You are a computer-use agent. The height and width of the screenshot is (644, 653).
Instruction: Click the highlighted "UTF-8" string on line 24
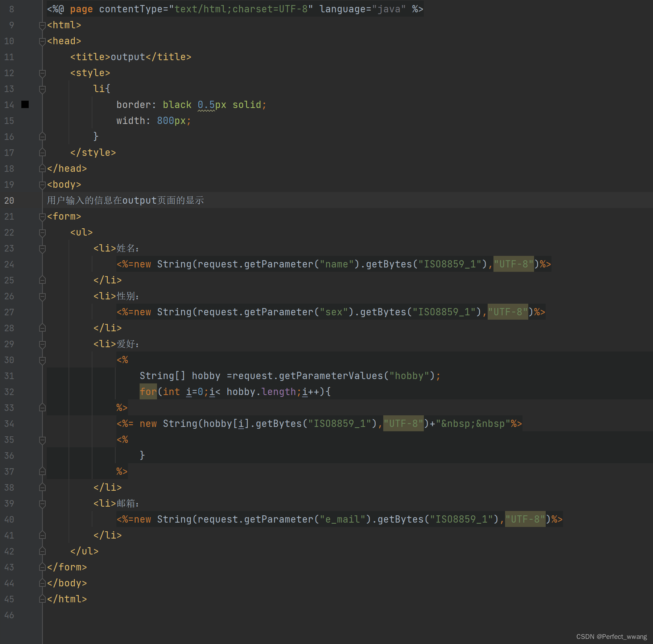coord(514,264)
